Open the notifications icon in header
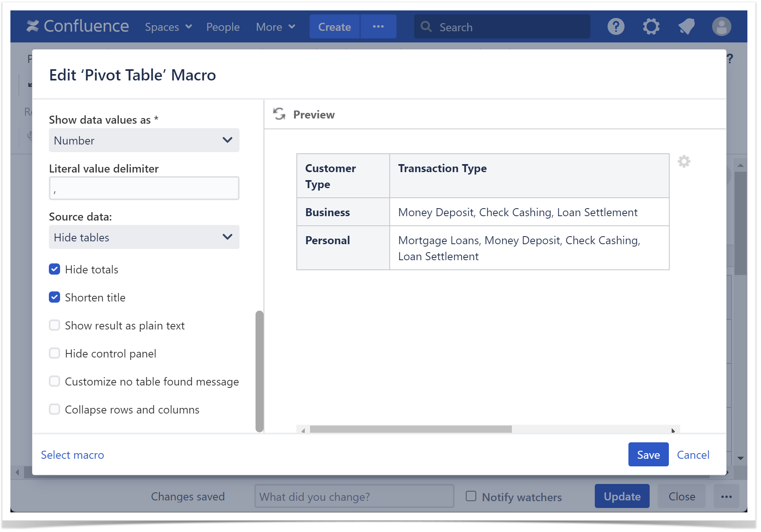Viewport: 761px width, 532px height. click(x=686, y=27)
